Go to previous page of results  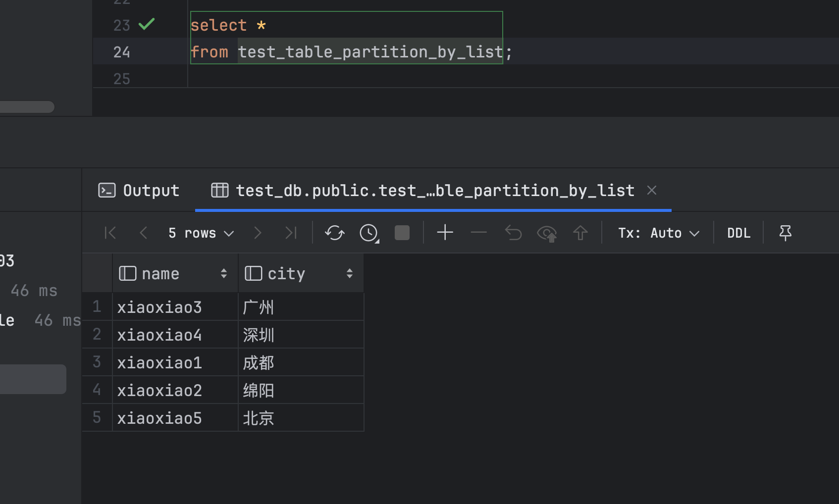click(144, 233)
